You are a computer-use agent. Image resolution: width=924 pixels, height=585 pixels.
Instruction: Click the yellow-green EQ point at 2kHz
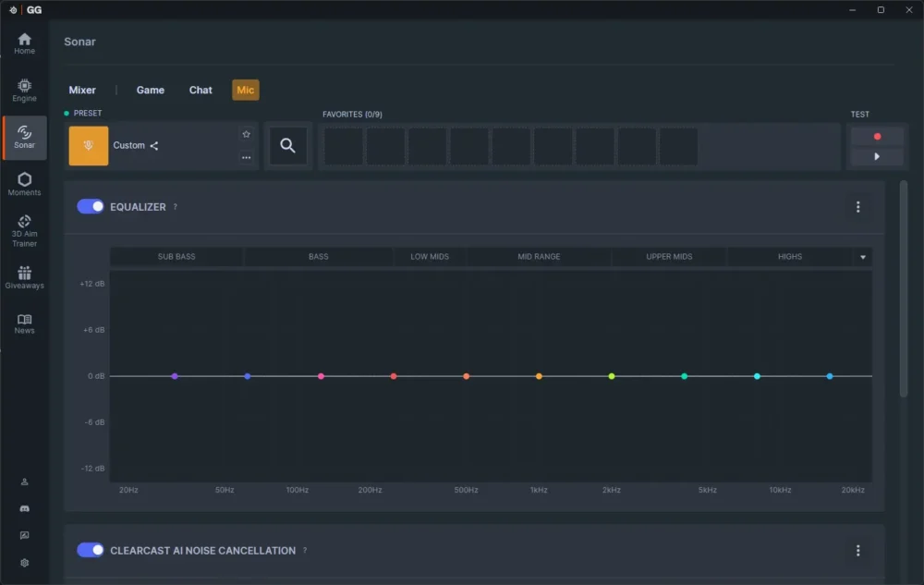point(612,376)
